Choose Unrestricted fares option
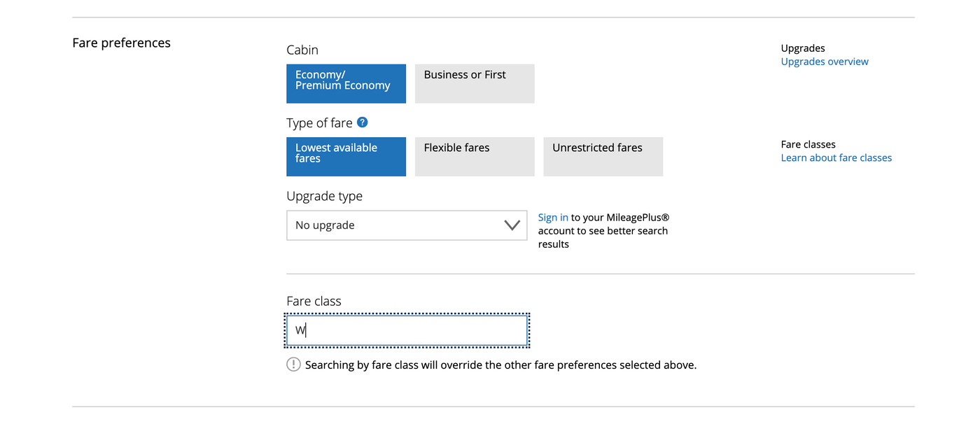Screen dimensions: 980x424 click(603, 156)
